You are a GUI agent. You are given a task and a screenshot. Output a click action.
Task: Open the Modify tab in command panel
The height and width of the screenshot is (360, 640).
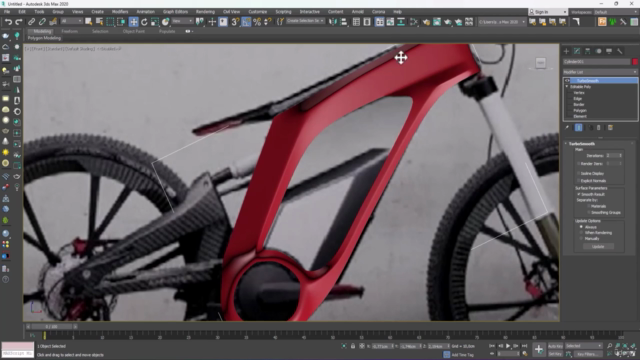pos(577,51)
